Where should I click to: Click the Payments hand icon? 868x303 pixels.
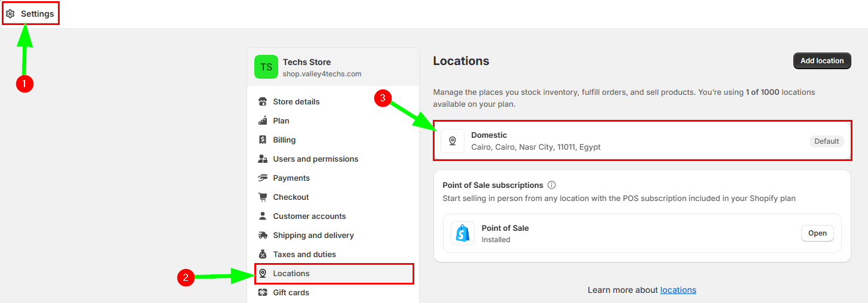(263, 178)
